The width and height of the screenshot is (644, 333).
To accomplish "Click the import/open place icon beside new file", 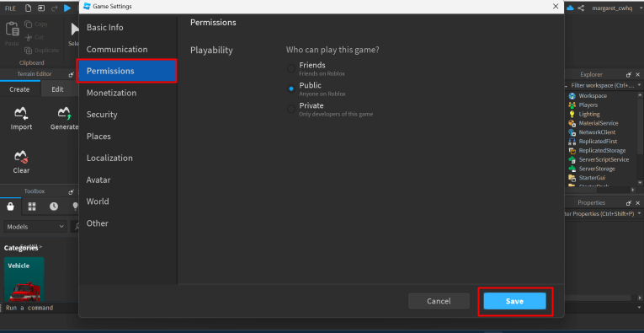I will pyautogui.click(x=41, y=8).
